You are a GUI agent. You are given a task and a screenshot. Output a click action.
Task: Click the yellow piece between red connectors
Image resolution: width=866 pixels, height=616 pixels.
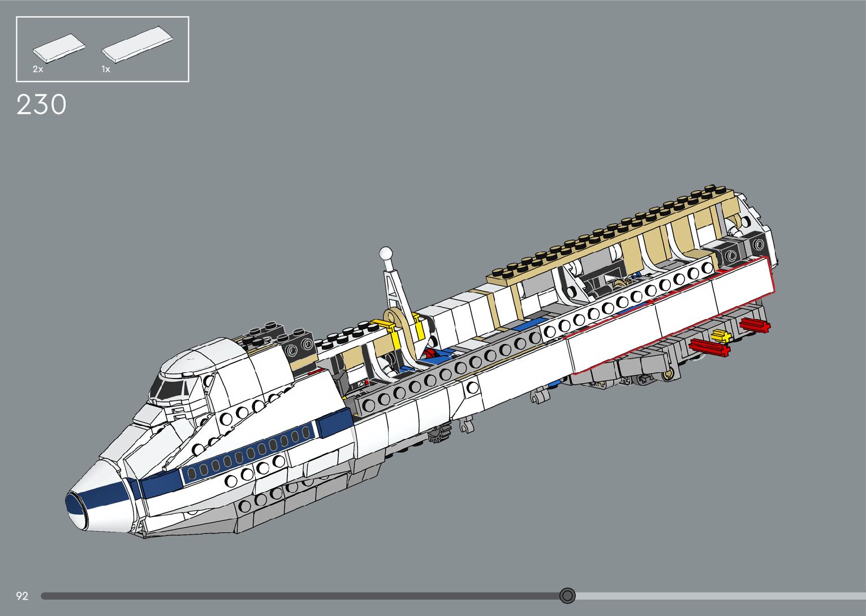[721, 335]
